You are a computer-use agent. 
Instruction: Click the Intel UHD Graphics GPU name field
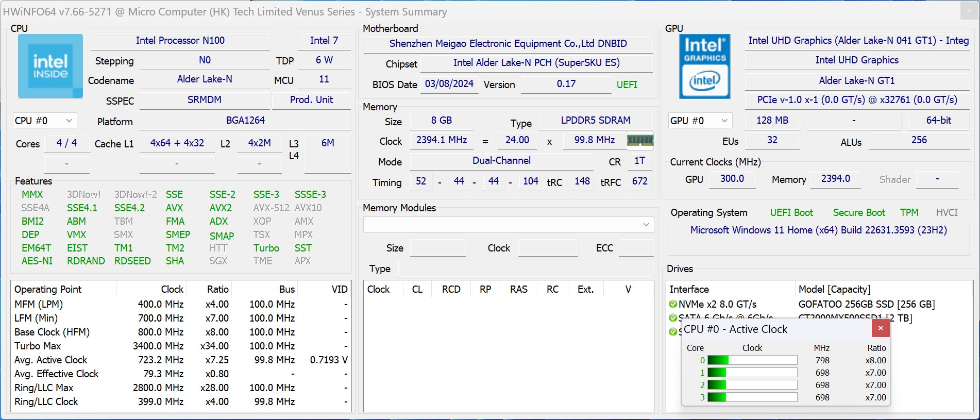[x=857, y=60]
